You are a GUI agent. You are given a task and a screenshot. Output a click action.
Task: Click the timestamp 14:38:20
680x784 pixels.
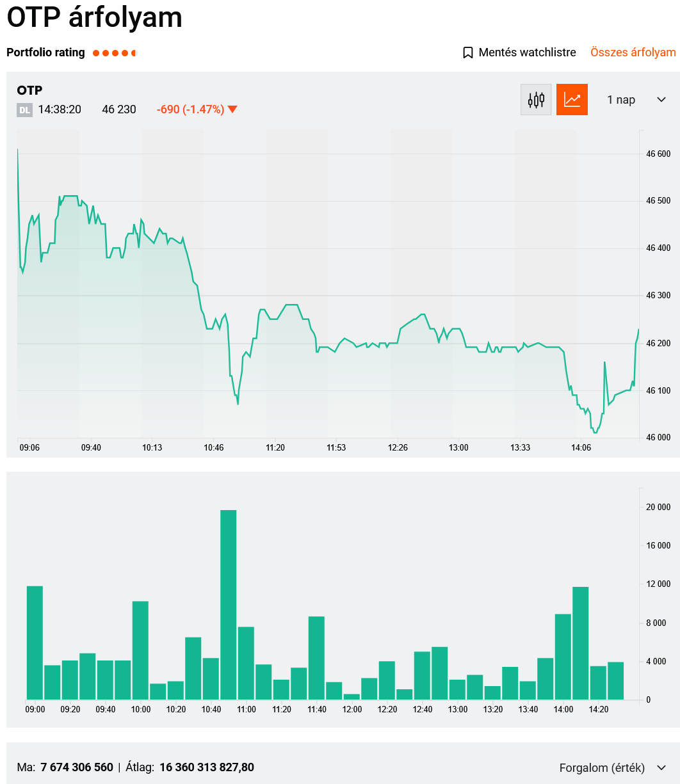[60, 109]
